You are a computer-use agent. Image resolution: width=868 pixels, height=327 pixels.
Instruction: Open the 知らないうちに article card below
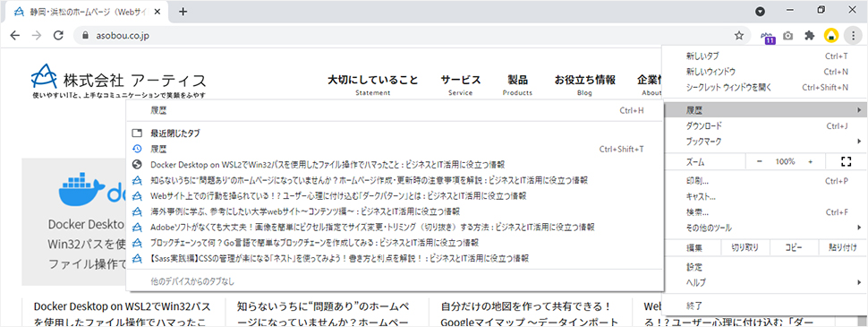(x=323, y=314)
